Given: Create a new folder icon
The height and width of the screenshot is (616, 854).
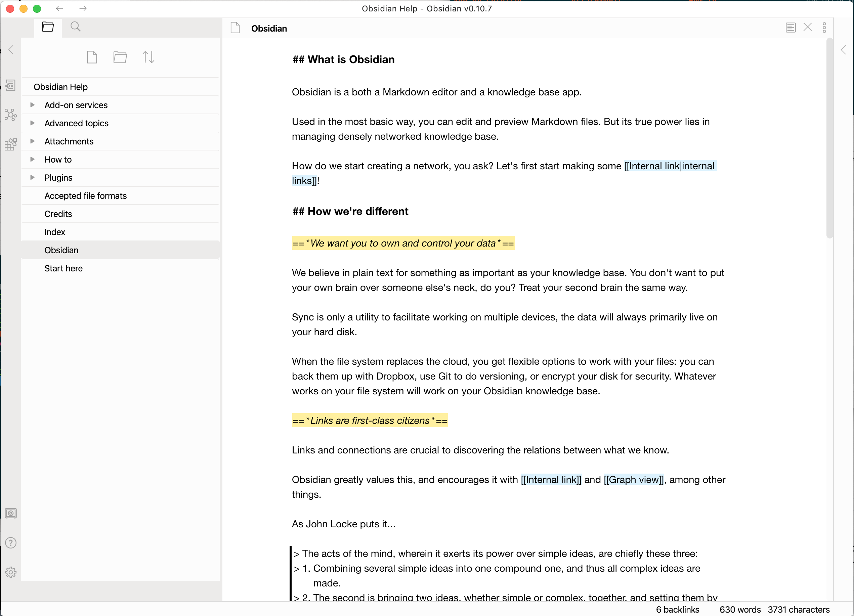Looking at the screenshot, I should click(x=120, y=57).
